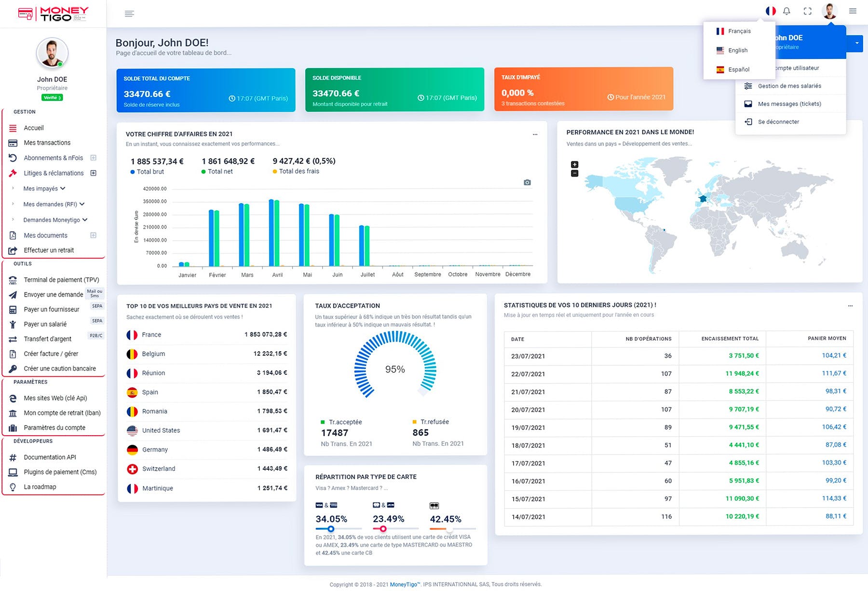Click France highlighted on the world map
This screenshot has height=591, width=868.
(703, 198)
